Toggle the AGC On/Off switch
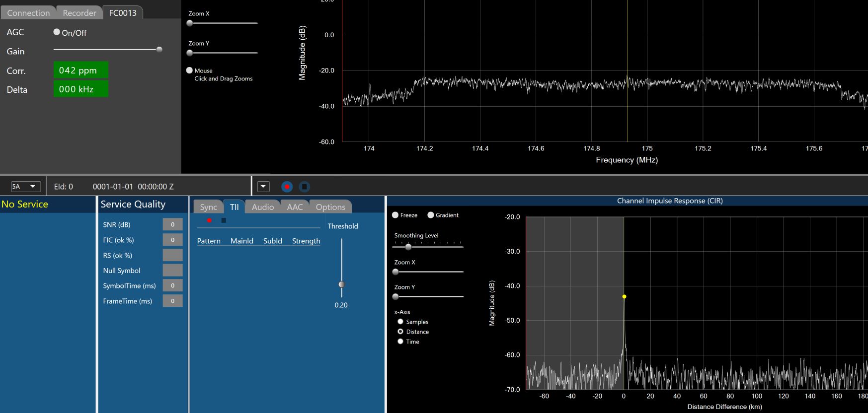This screenshot has height=413, width=868. pos(57,32)
